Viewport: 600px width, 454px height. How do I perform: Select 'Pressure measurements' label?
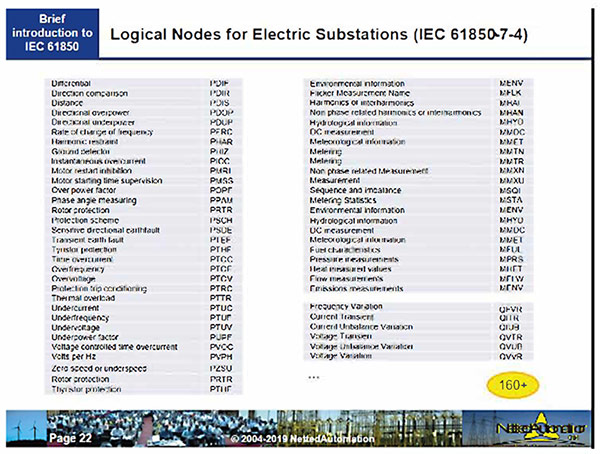354,259
